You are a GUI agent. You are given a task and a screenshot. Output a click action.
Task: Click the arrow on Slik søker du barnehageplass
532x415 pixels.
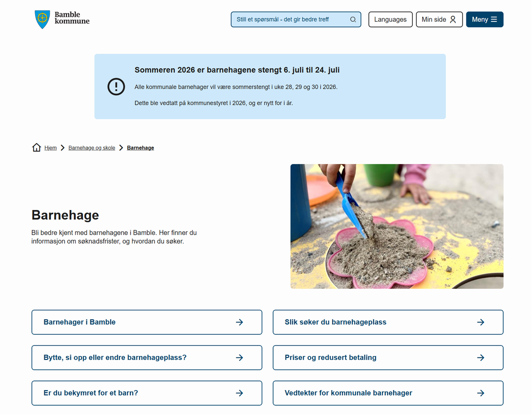click(481, 322)
